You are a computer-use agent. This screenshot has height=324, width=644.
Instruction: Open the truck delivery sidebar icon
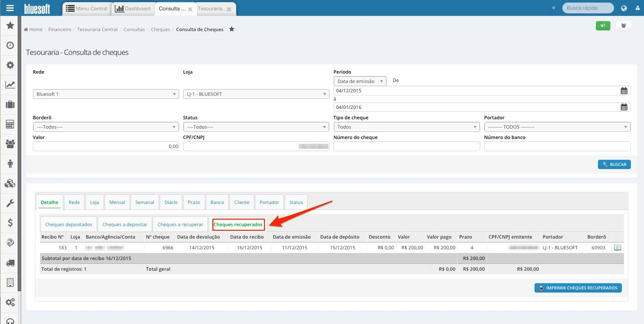tap(10, 263)
